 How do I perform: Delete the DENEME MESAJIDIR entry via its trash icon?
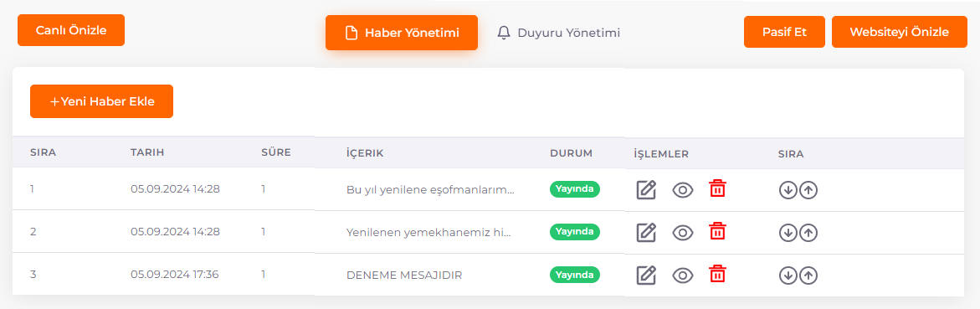717,274
